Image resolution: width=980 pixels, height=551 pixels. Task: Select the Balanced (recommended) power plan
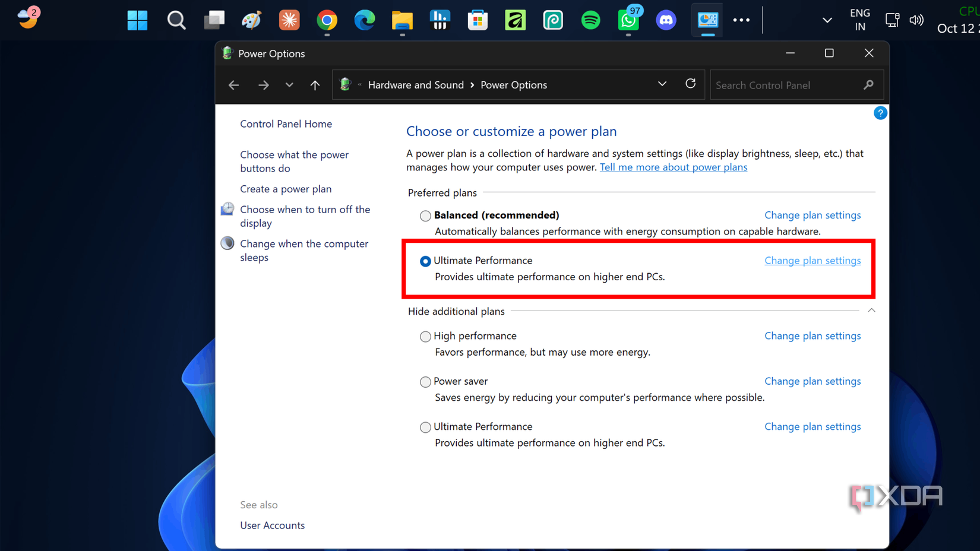click(x=425, y=216)
